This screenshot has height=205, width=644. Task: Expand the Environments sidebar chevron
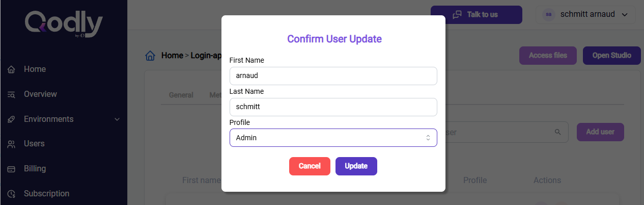point(117,119)
